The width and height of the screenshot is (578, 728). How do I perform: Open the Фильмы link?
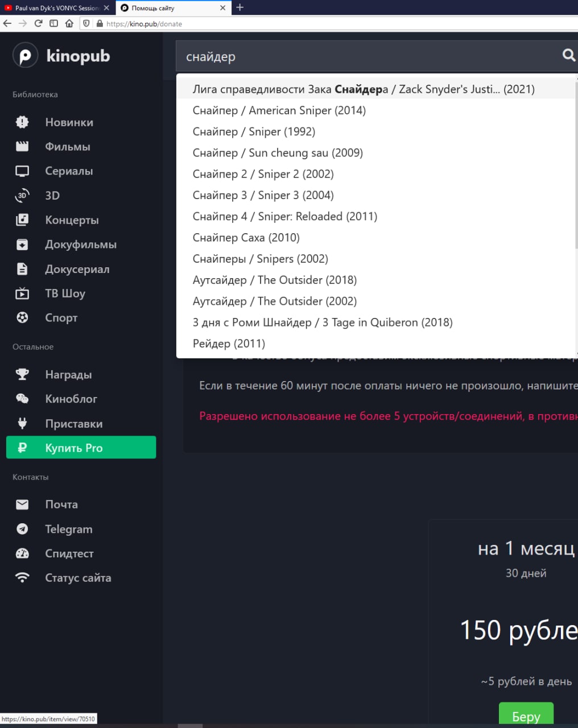[x=67, y=147]
